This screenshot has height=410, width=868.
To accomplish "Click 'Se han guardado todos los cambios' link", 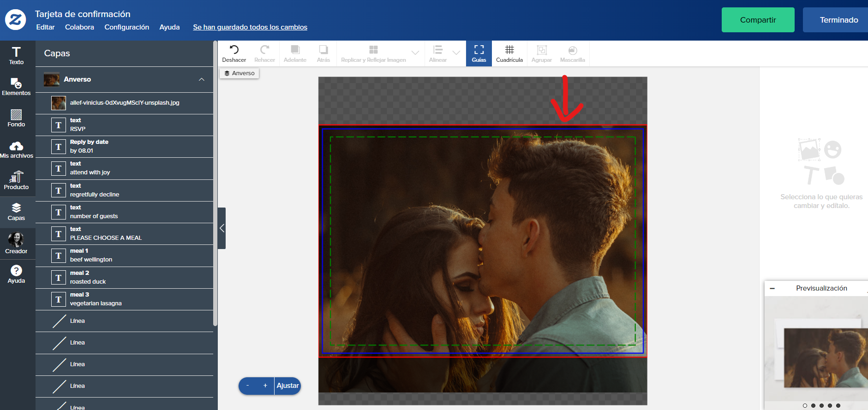I will tap(250, 27).
